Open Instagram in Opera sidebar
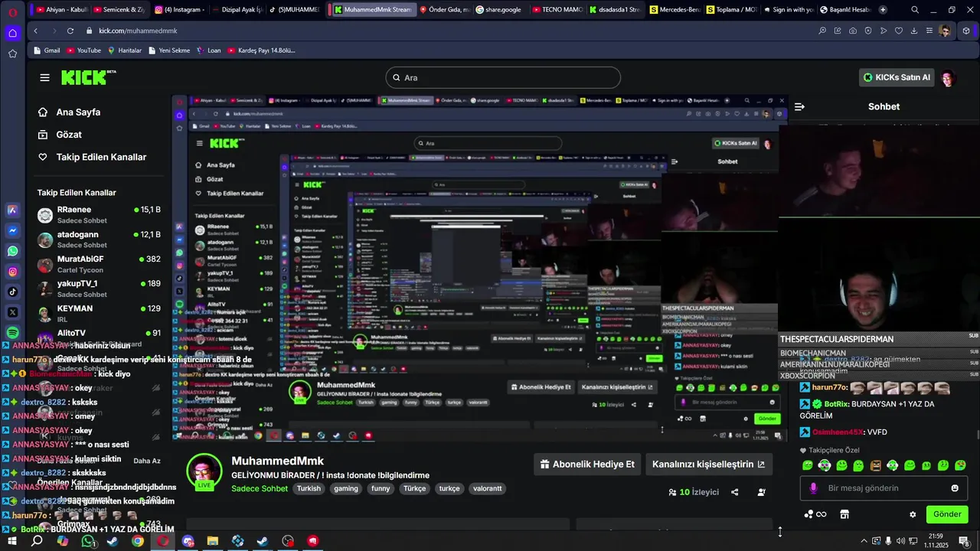 [12, 272]
